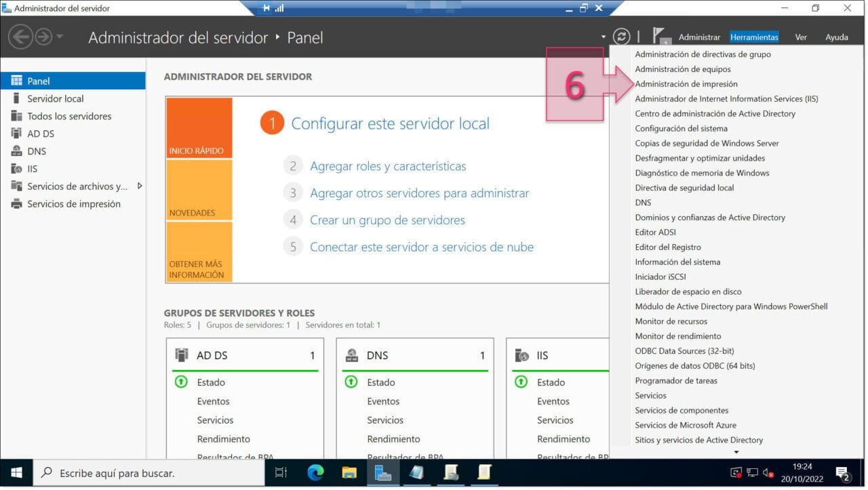The width and height of the screenshot is (868, 490).
Task: Open Microsoft Edge from the taskbar
Action: [315, 473]
